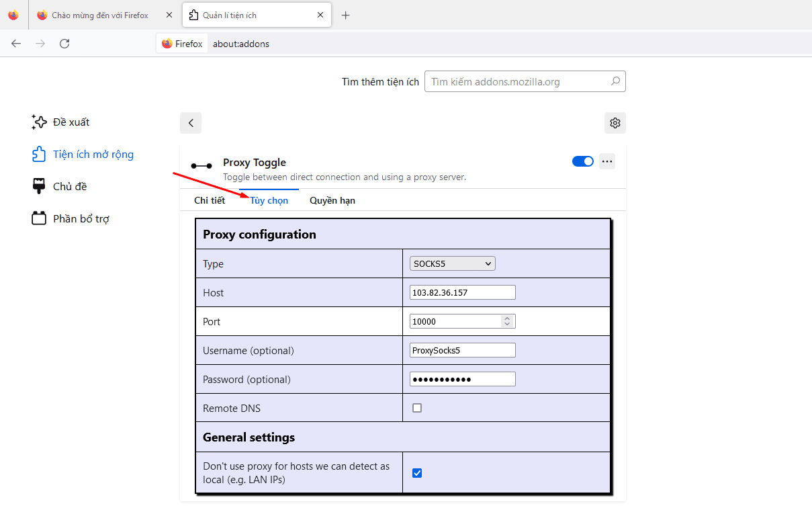Image resolution: width=812 pixels, height=508 pixels.
Task: Disable the Proxy Toggle extension switch
Action: pos(583,161)
